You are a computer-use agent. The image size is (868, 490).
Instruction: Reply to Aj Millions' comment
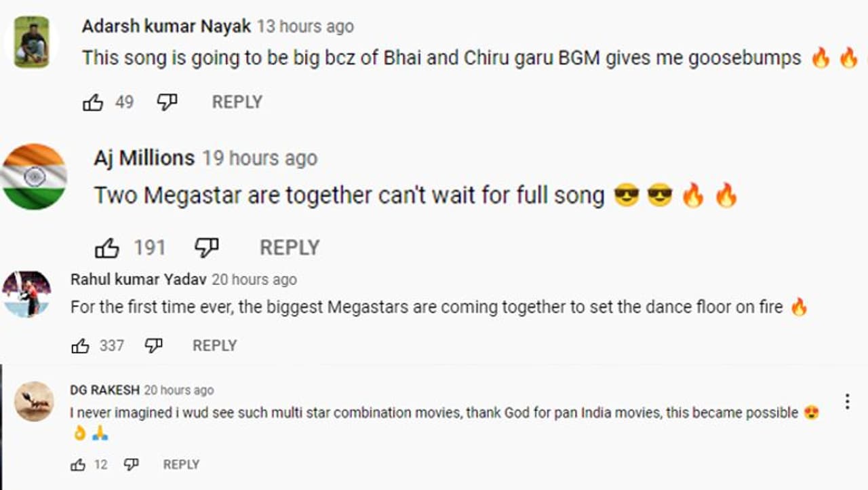click(290, 248)
